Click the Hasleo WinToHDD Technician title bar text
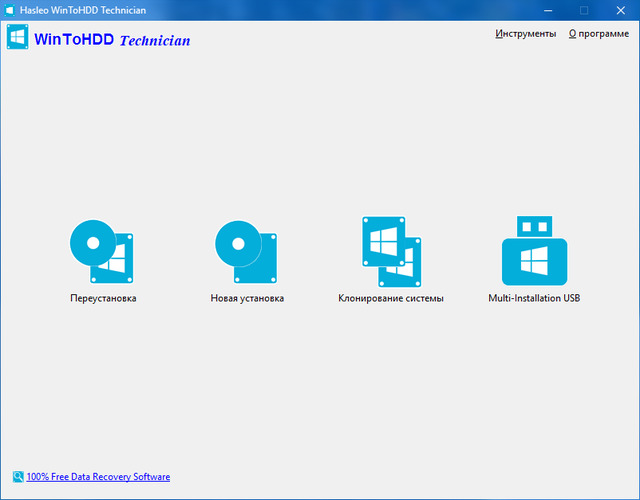This screenshot has height=500, width=640. point(75,10)
